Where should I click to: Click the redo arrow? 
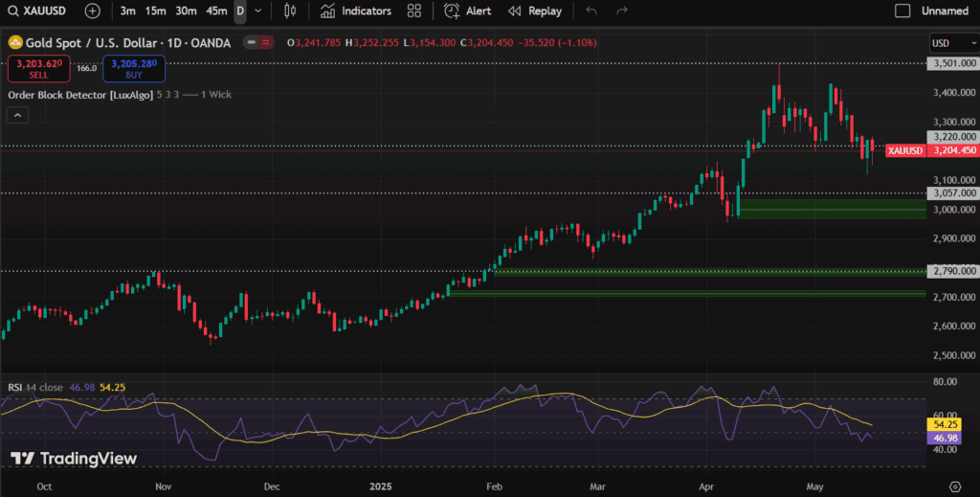coord(622,11)
